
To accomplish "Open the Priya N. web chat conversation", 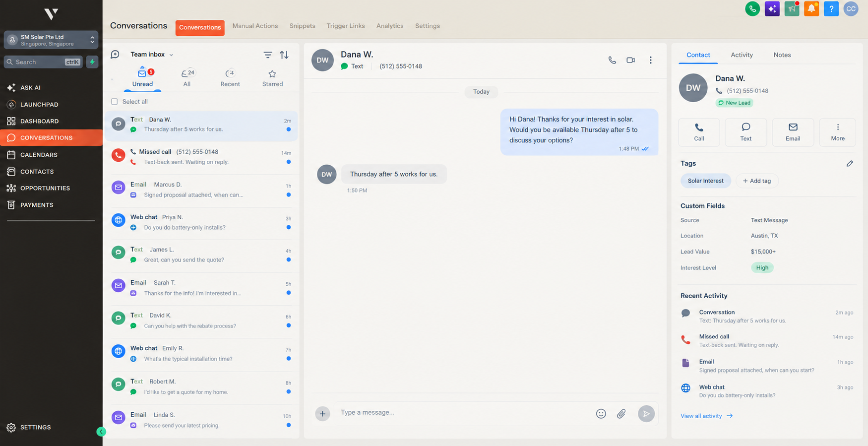I will point(201,223).
